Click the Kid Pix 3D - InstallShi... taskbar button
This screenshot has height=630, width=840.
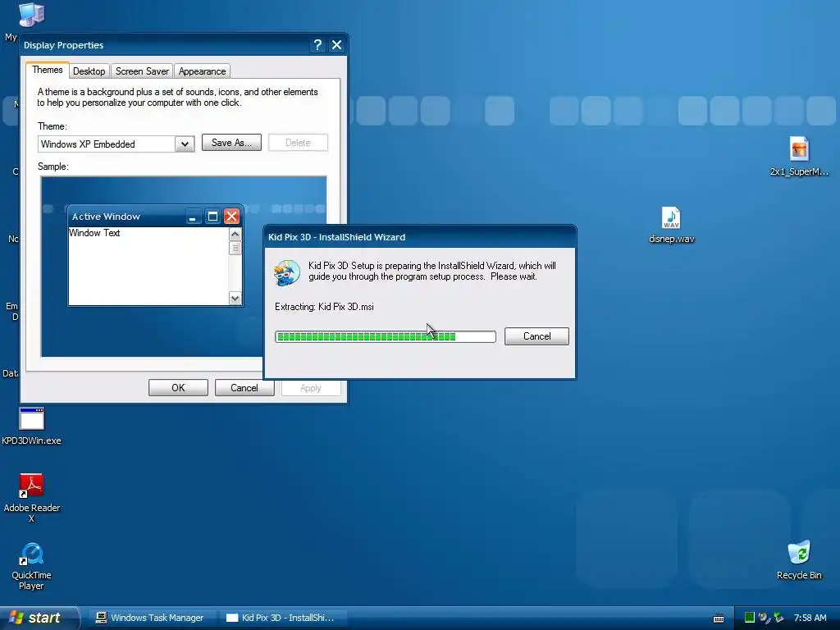pos(283,618)
